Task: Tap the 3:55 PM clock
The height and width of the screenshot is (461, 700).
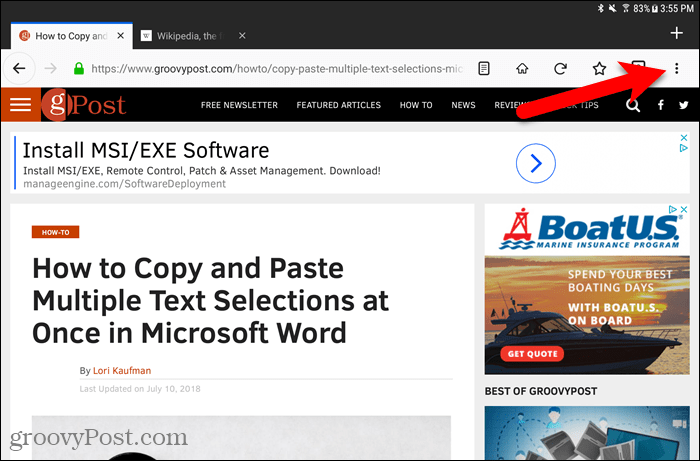Action: tap(677, 8)
